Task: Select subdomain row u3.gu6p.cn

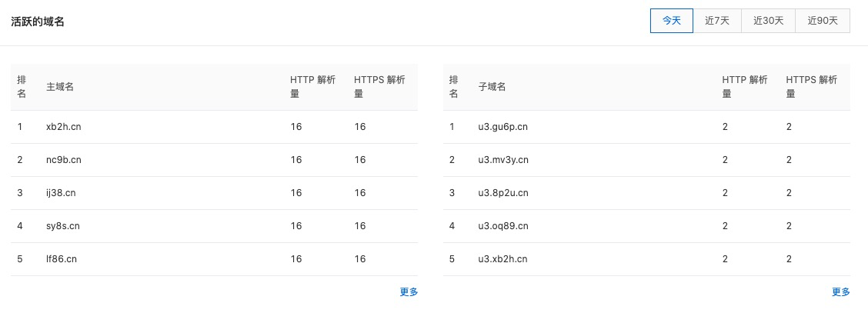Action: click(x=646, y=127)
